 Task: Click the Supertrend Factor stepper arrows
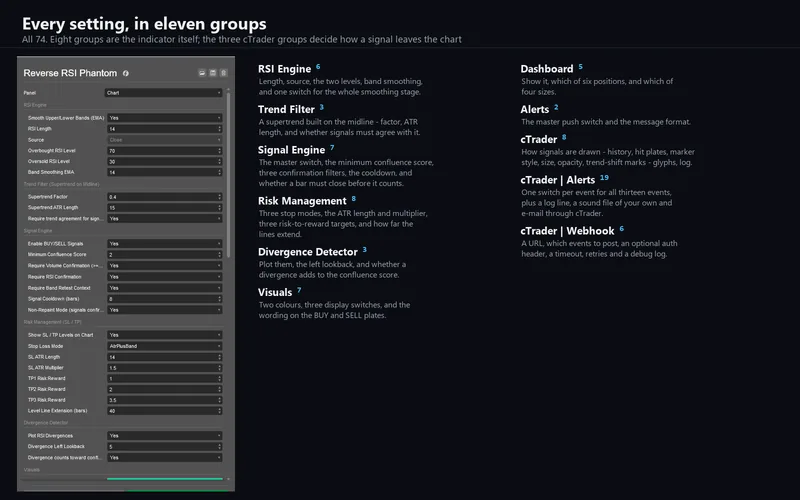point(219,196)
